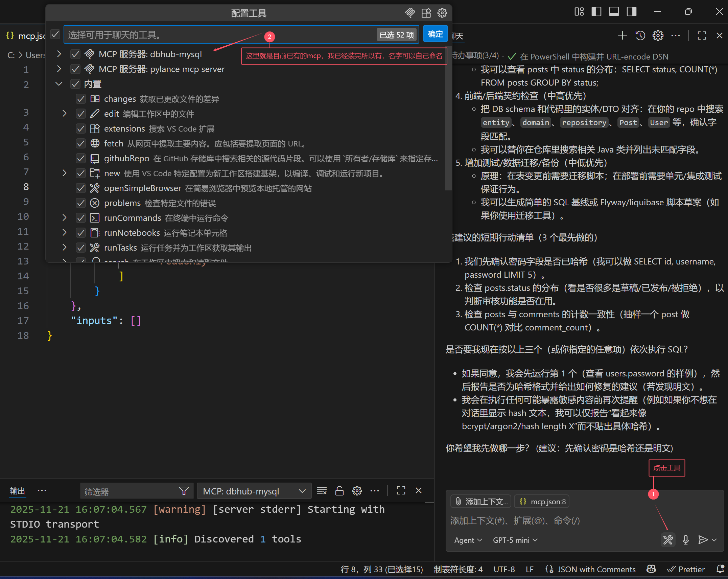
Task: Open chat history clock icon
Action: click(x=640, y=36)
